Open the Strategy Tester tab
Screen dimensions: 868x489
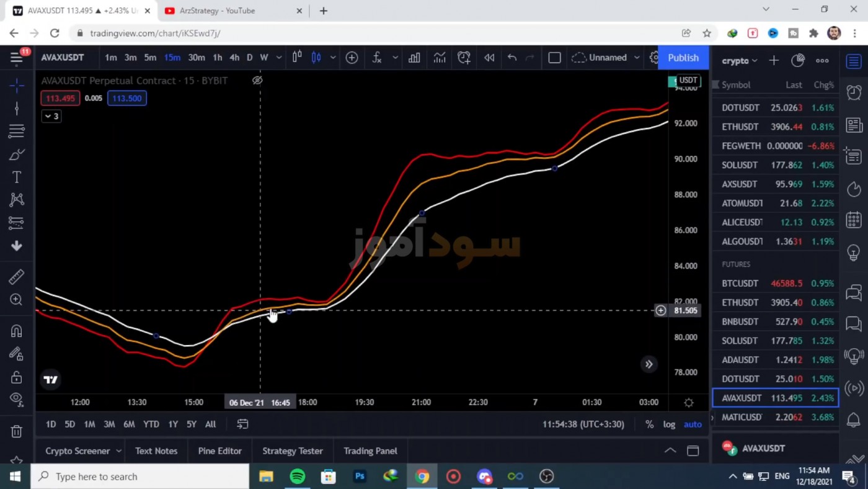[x=293, y=451]
